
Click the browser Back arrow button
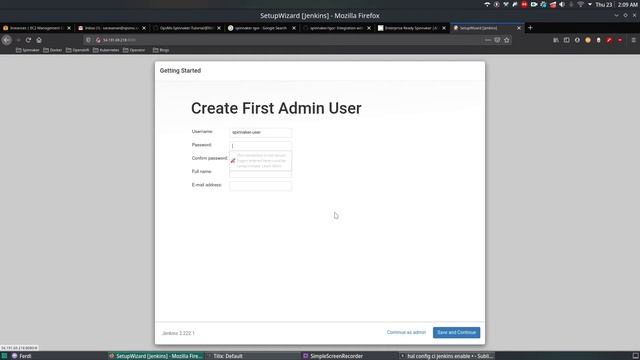7,40
